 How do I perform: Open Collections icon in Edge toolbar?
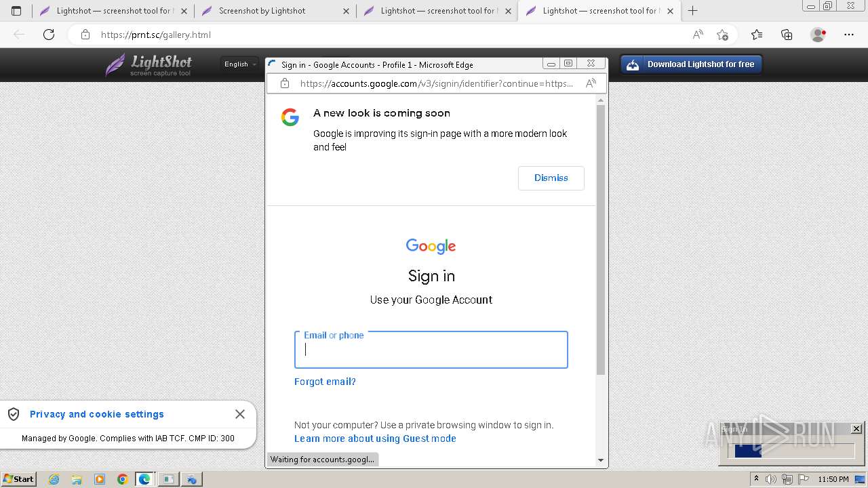[787, 35]
